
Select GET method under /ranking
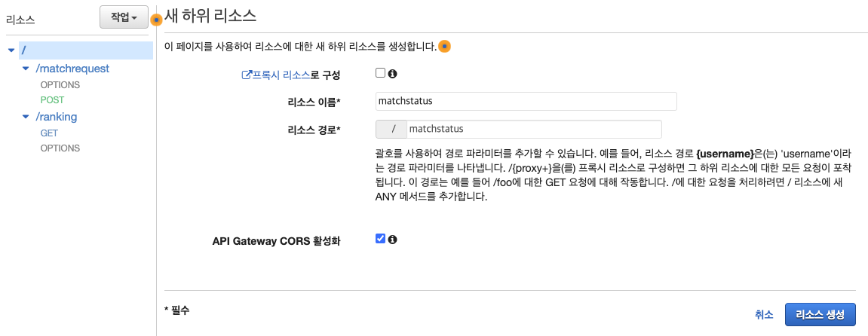[x=49, y=133]
